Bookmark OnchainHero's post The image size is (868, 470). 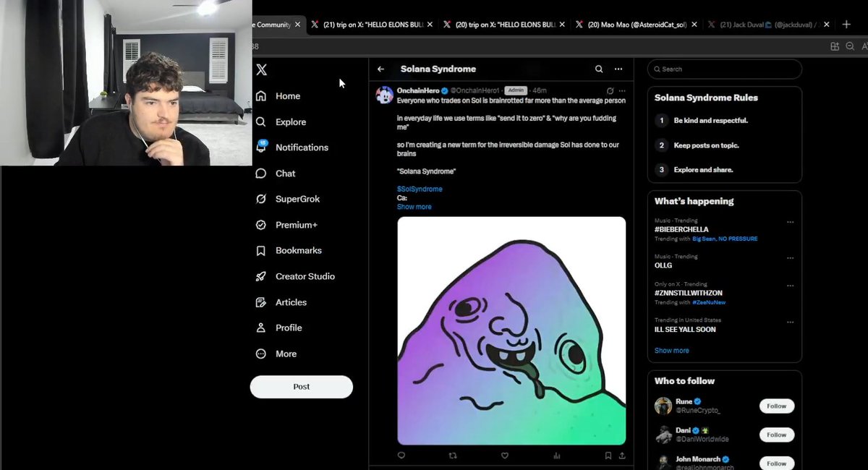click(608, 456)
